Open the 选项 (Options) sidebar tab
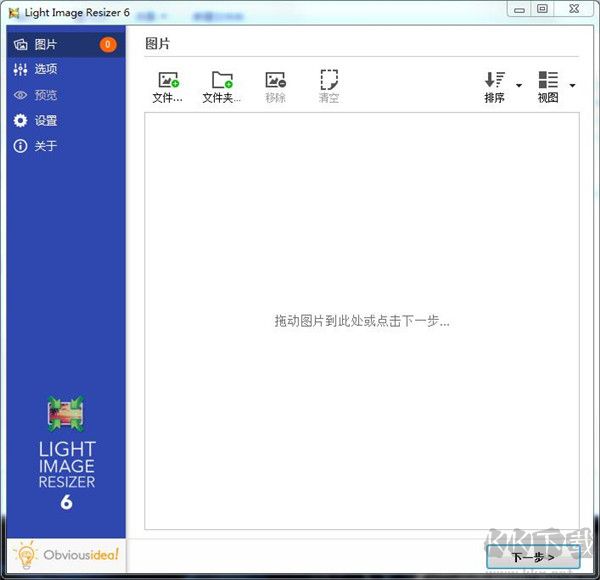 (x=66, y=69)
